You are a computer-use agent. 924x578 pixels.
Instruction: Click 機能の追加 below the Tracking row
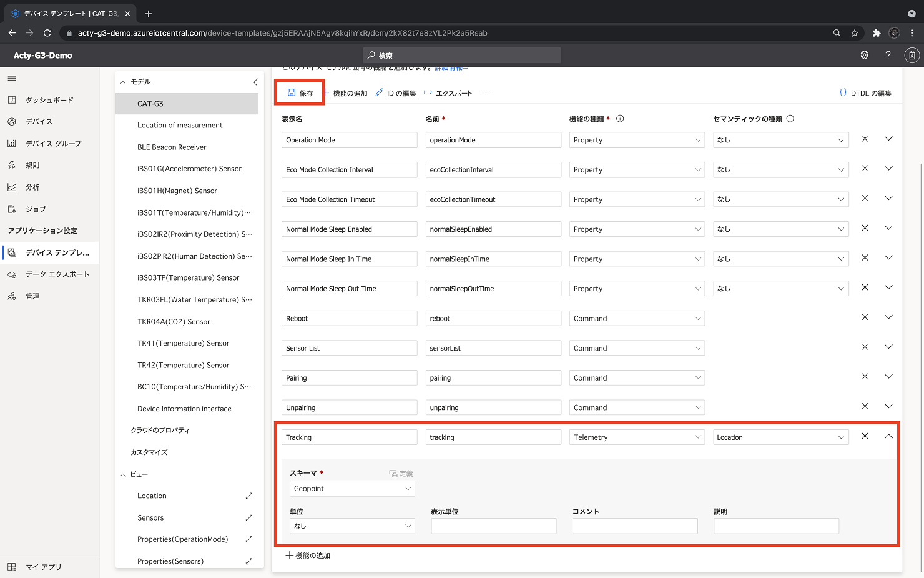308,556
